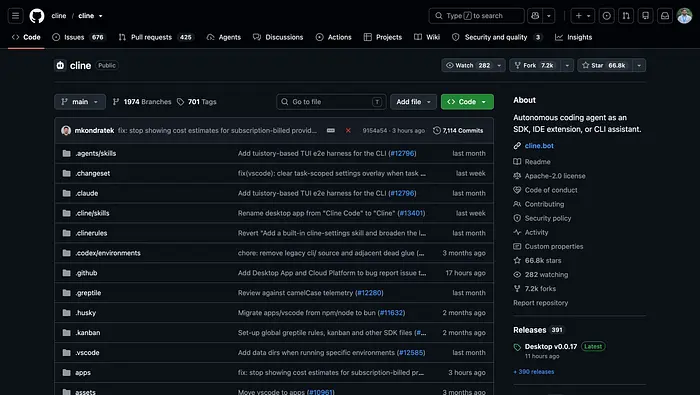Open the notifications inbox icon

point(665,16)
